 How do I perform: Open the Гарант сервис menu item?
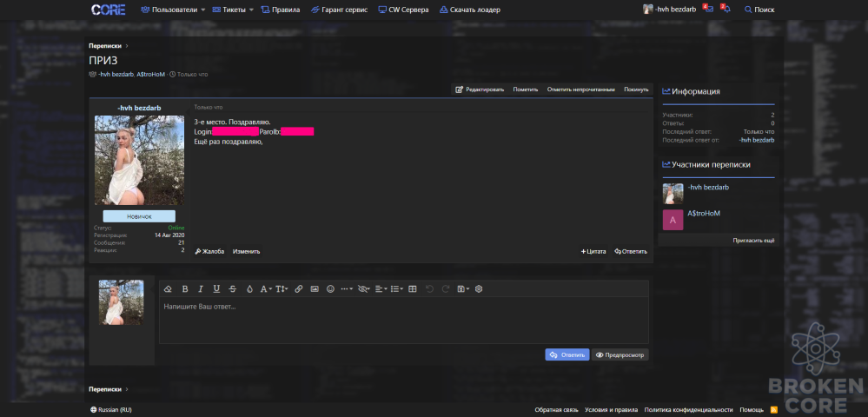coord(340,10)
